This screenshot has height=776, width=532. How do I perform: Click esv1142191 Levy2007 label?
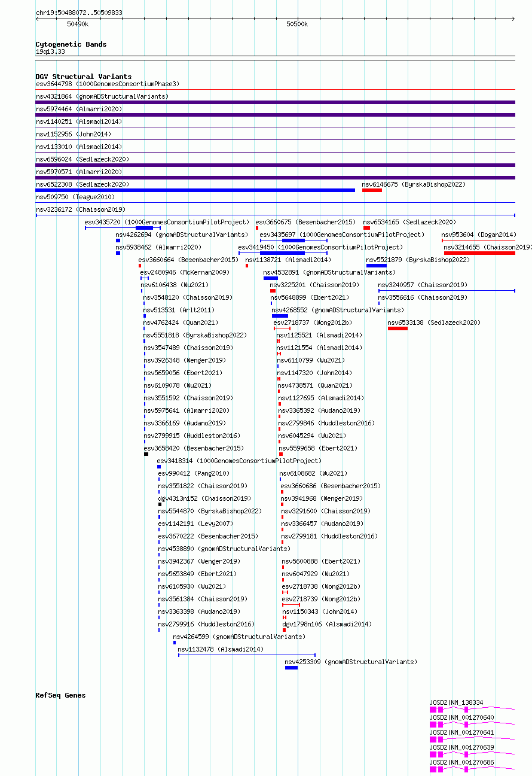click(x=195, y=524)
